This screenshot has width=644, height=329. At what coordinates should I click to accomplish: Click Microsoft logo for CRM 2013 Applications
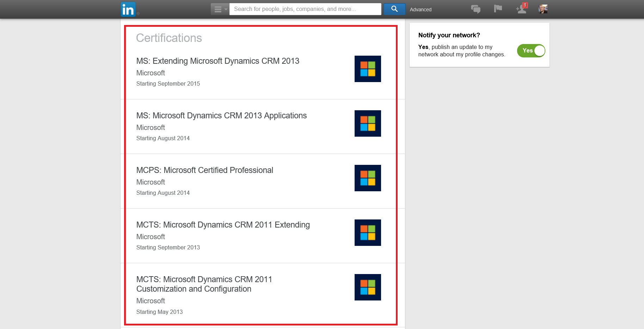pyautogui.click(x=368, y=123)
